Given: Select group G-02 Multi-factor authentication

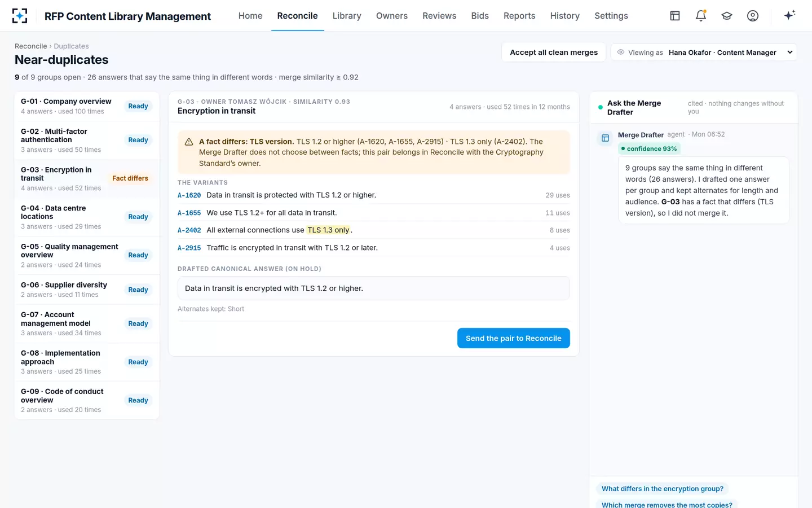Looking at the screenshot, I should pos(87,140).
